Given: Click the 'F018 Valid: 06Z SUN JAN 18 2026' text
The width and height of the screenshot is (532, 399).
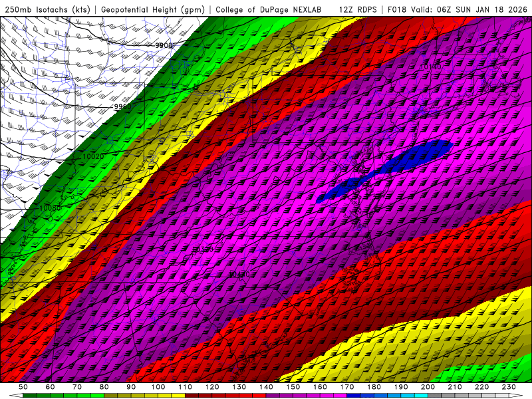Looking at the screenshot, I should [458, 9].
